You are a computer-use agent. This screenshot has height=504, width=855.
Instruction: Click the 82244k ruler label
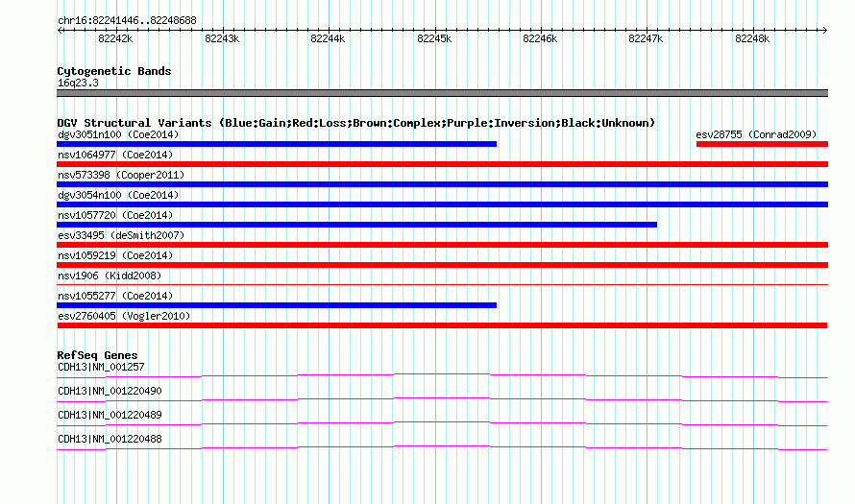(328, 38)
